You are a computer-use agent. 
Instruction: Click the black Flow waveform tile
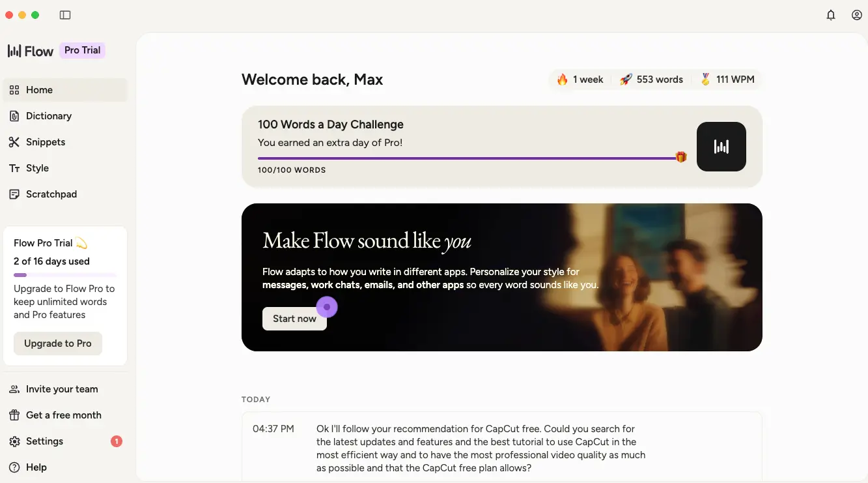[x=721, y=147]
